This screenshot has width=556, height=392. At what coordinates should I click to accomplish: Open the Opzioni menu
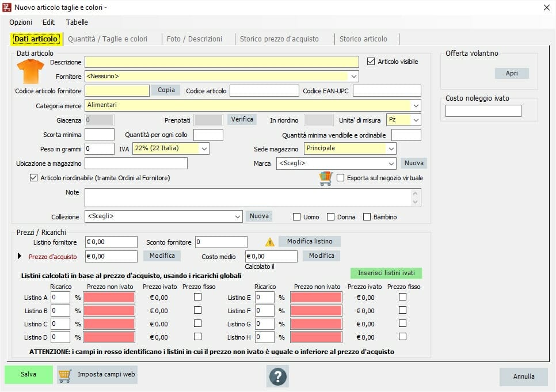click(21, 22)
